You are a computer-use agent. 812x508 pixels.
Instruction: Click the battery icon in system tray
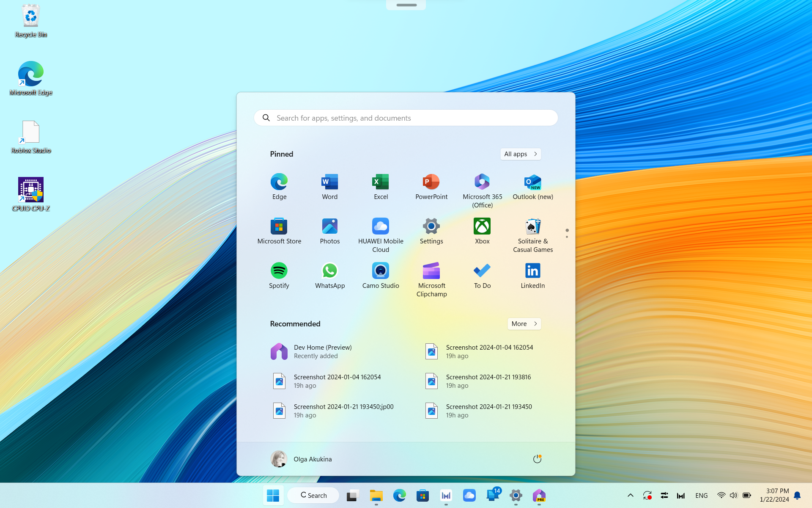[747, 495]
